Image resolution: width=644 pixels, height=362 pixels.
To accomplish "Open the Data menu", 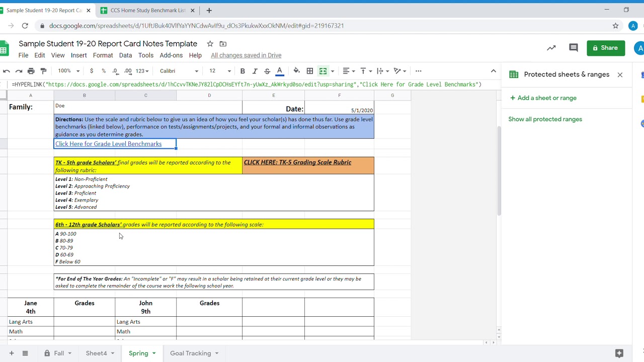I will click(x=126, y=55).
